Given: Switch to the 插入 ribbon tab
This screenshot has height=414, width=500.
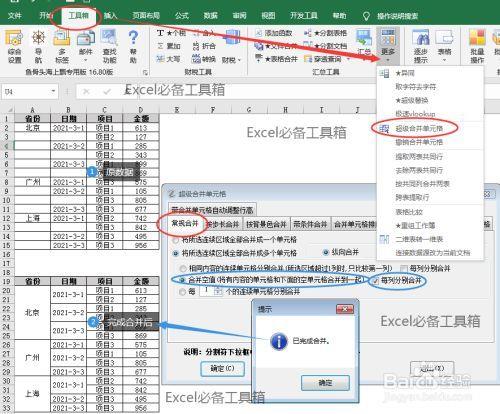Looking at the screenshot, I should click(x=110, y=15).
